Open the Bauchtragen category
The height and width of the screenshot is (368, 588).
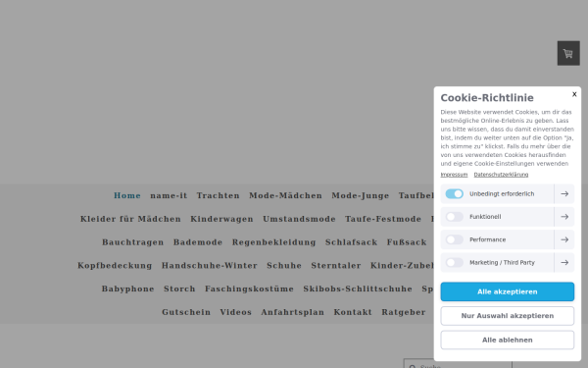[132, 242]
